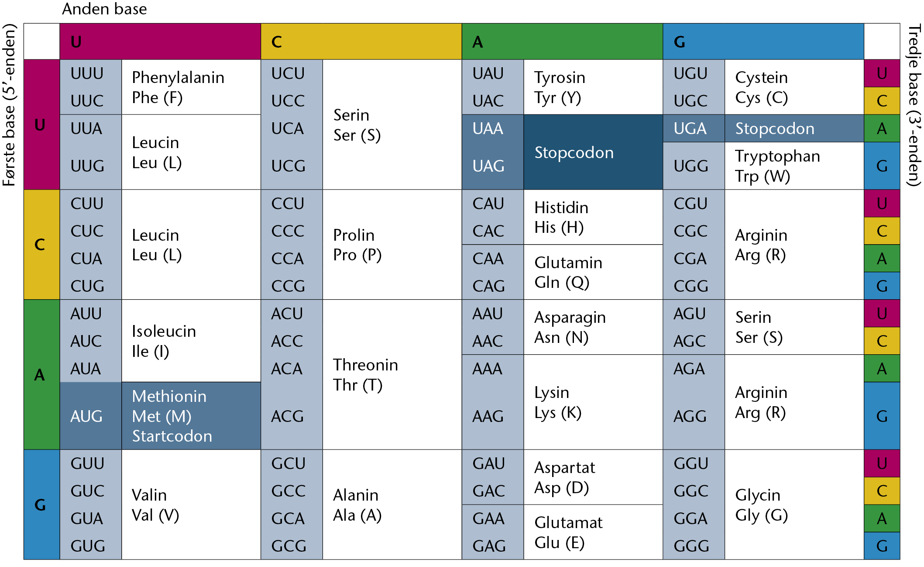924x567 pixels.
Task: Select the Methionin Startcodon cell
Action: [191, 416]
